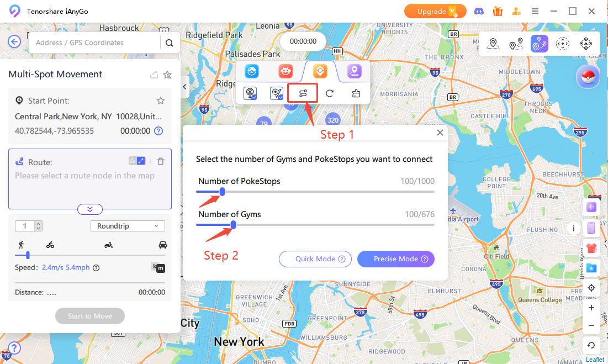The width and height of the screenshot is (608, 364).
Task: Adjust the Number of PokeStops slider handle
Action: [x=222, y=192]
